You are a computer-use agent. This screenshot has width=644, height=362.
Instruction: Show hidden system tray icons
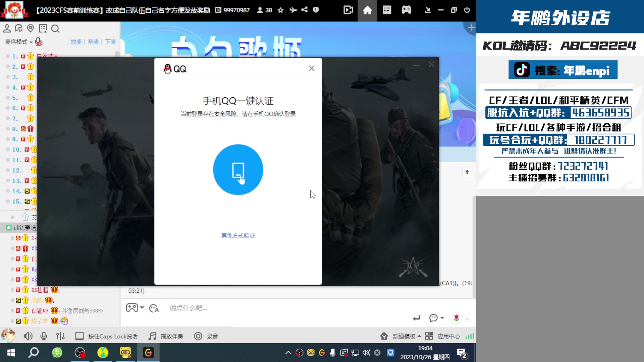click(x=288, y=353)
